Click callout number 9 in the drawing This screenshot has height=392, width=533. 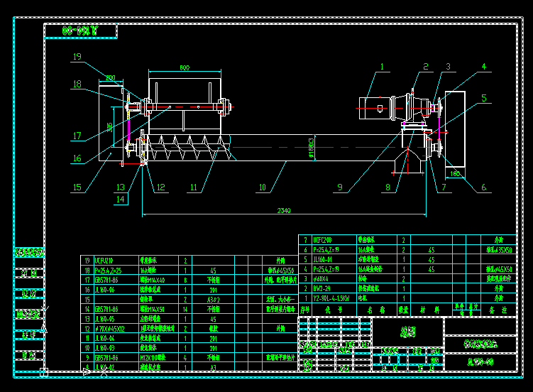340,187
